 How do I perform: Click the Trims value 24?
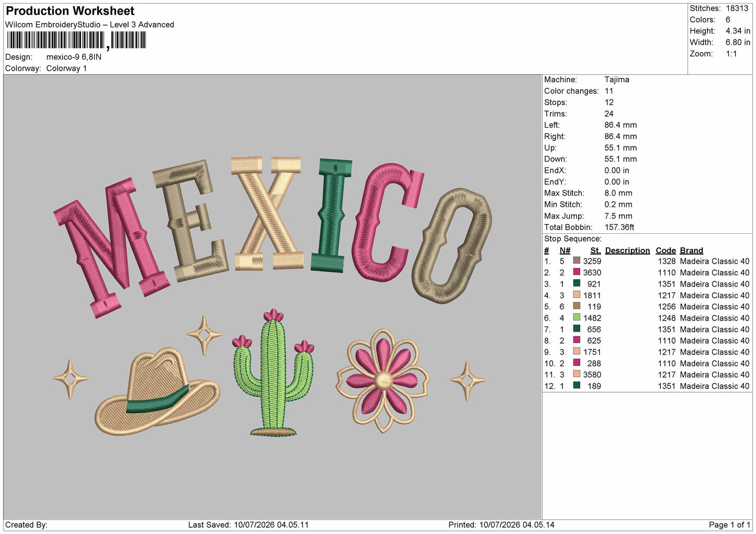(x=609, y=113)
